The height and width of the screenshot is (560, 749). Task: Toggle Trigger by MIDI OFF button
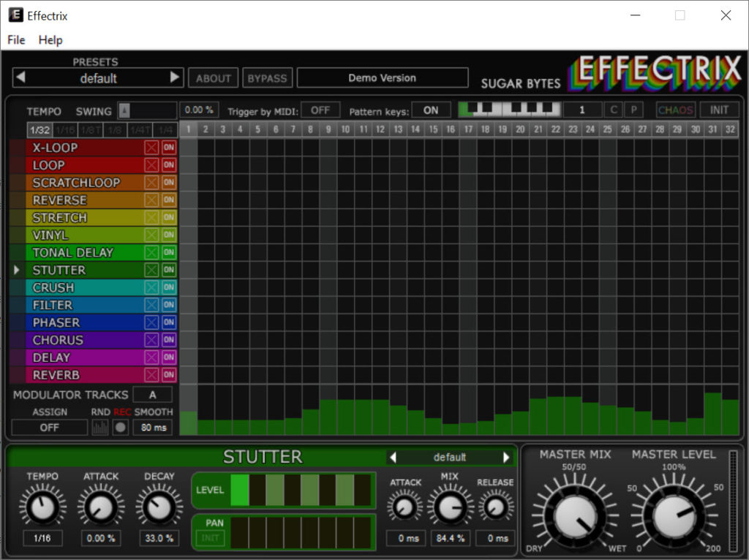(x=320, y=110)
